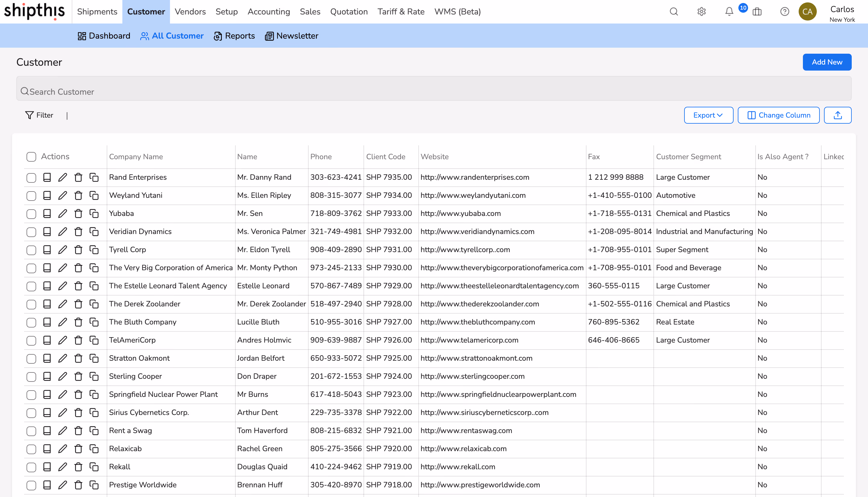The image size is (868, 497).
Task: Open the settings gear icon
Action: pos(702,11)
